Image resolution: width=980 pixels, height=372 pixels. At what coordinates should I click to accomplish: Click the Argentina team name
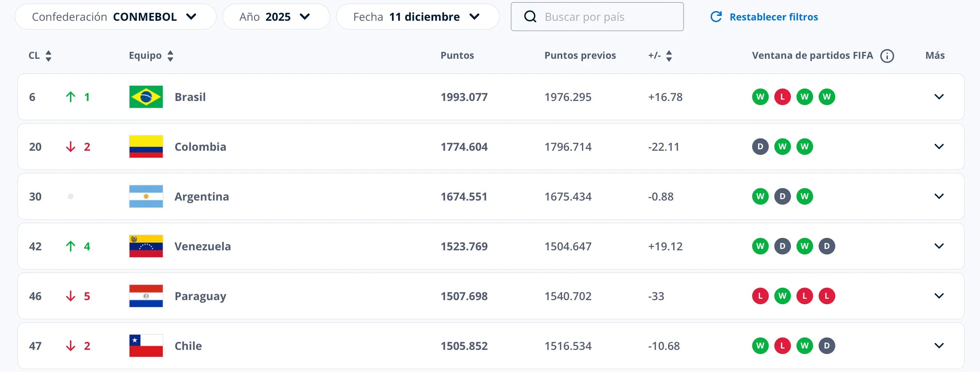coord(202,196)
